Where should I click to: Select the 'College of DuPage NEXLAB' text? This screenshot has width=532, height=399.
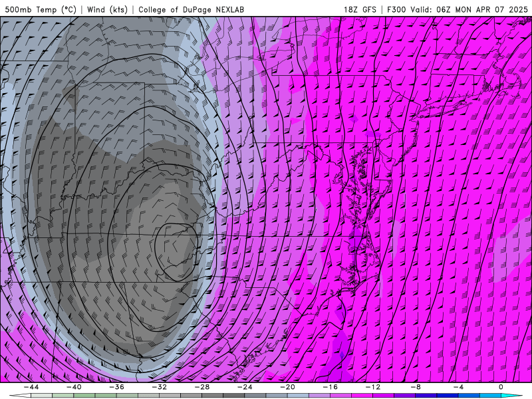coord(191,9)
